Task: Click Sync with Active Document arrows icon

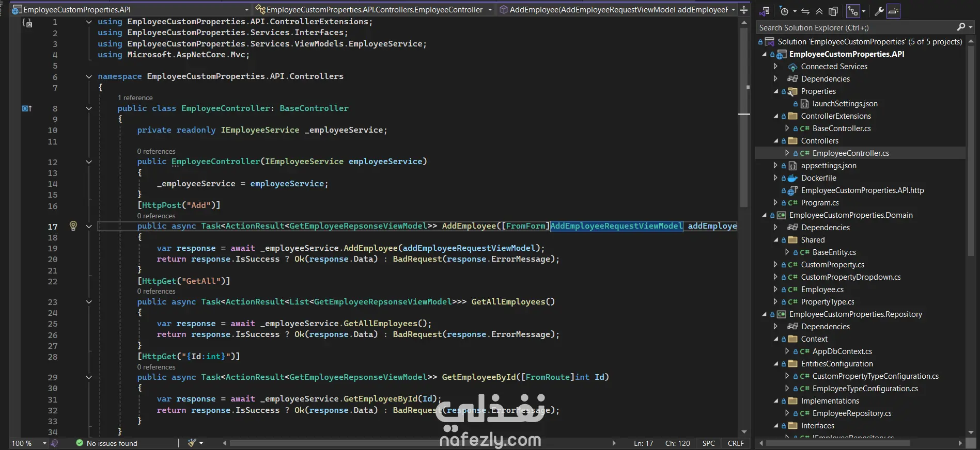Action: click(805, 11)
